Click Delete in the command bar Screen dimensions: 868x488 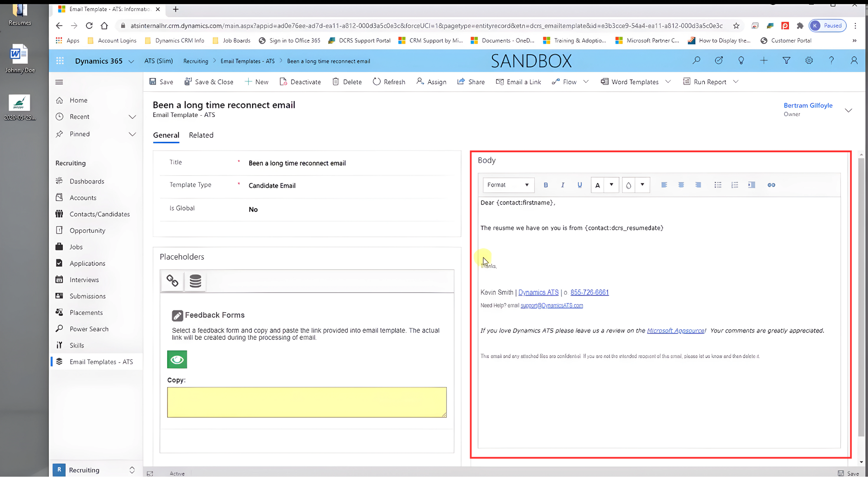[347, 82]
